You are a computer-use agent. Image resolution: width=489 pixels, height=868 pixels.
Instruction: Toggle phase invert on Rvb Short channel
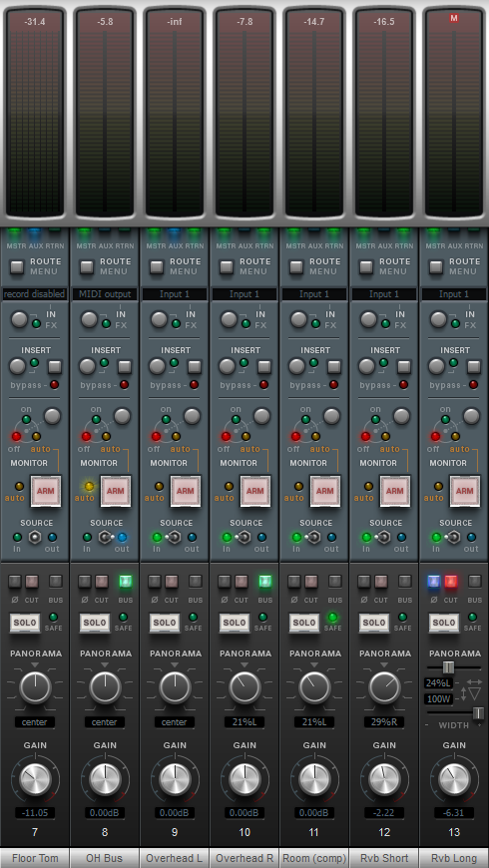coord(364,582)
